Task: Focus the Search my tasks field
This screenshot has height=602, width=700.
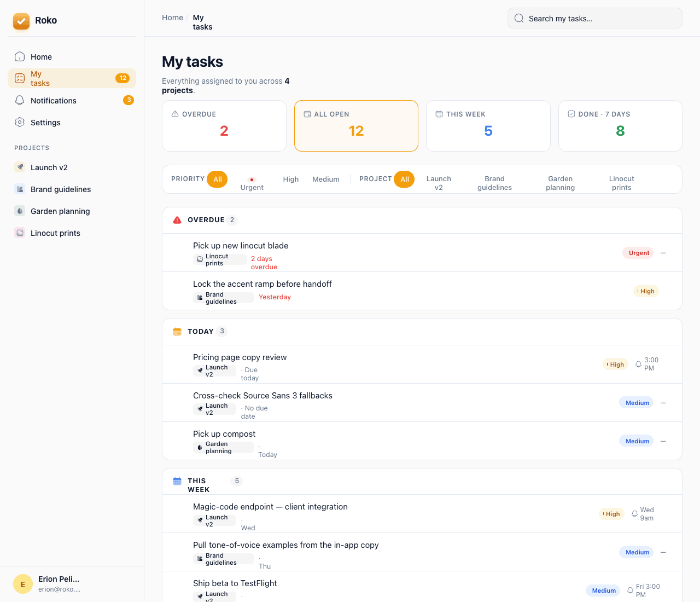Action: pyautogui.click(x=595, y=18)
